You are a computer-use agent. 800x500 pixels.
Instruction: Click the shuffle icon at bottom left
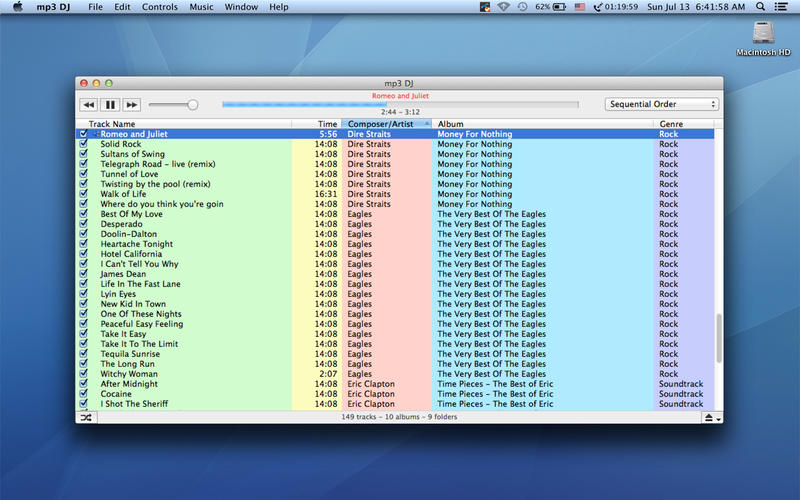pos(84,416)
